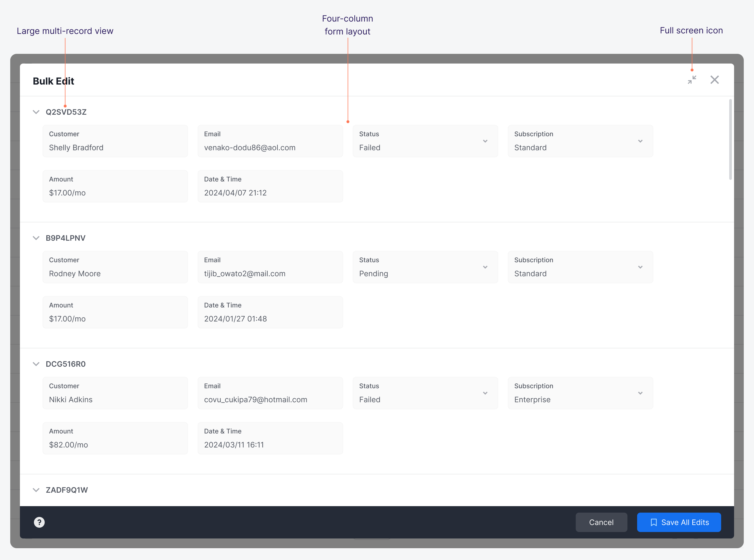Viewport: 754px width, 560px height.
Task: Click the help question mark icon
Action: click(x=39, y=522)
